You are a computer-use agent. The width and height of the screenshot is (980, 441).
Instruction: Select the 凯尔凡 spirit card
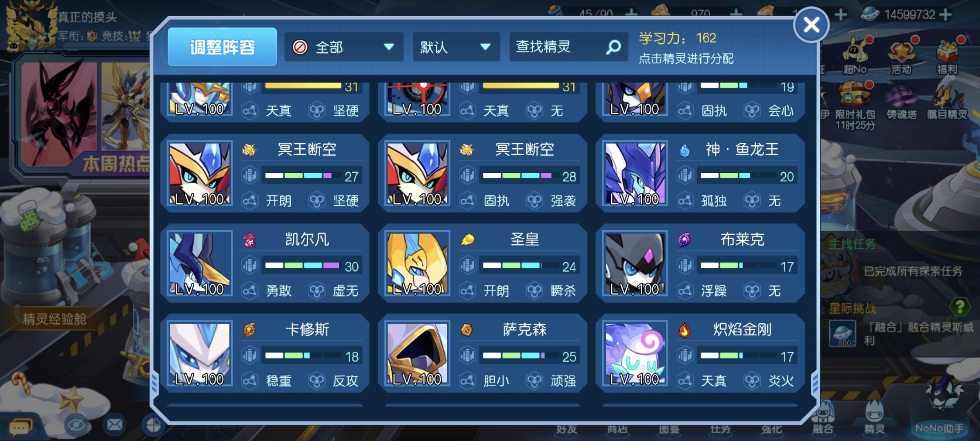(265, 263)
